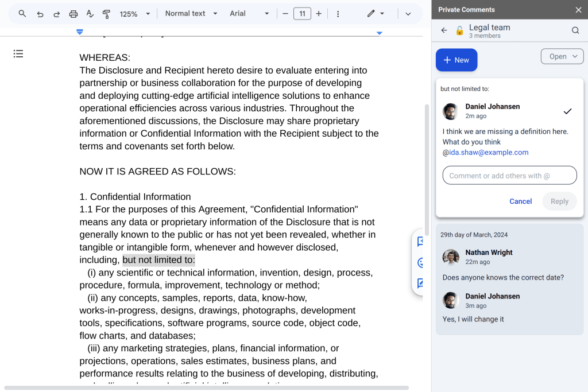
Task: Open the 125% zoom dropdown
Action: (x=135, y=14)
